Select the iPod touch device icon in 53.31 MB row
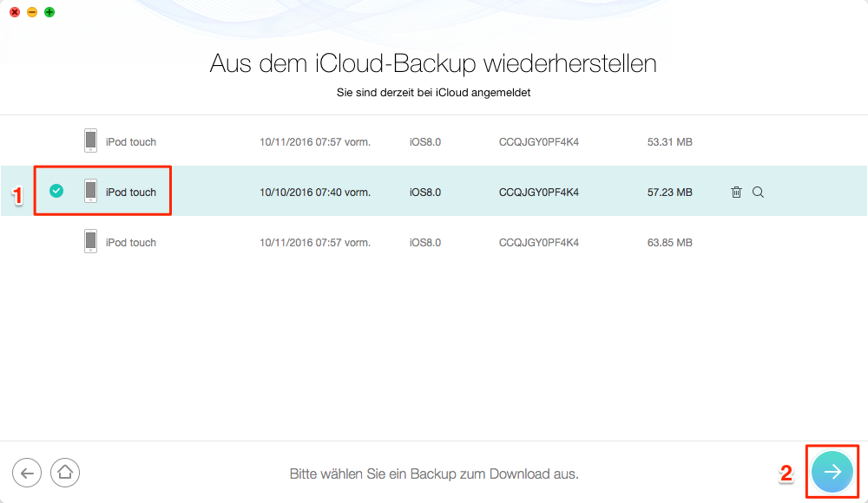 click(x=91, y=140)
